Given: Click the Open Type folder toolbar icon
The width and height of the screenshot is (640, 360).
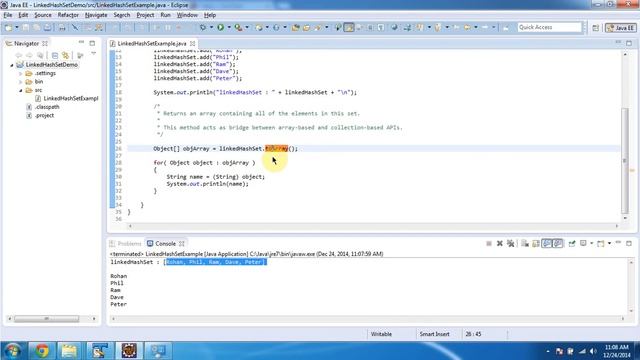Looking at the screenshot, I should [296, 27].
